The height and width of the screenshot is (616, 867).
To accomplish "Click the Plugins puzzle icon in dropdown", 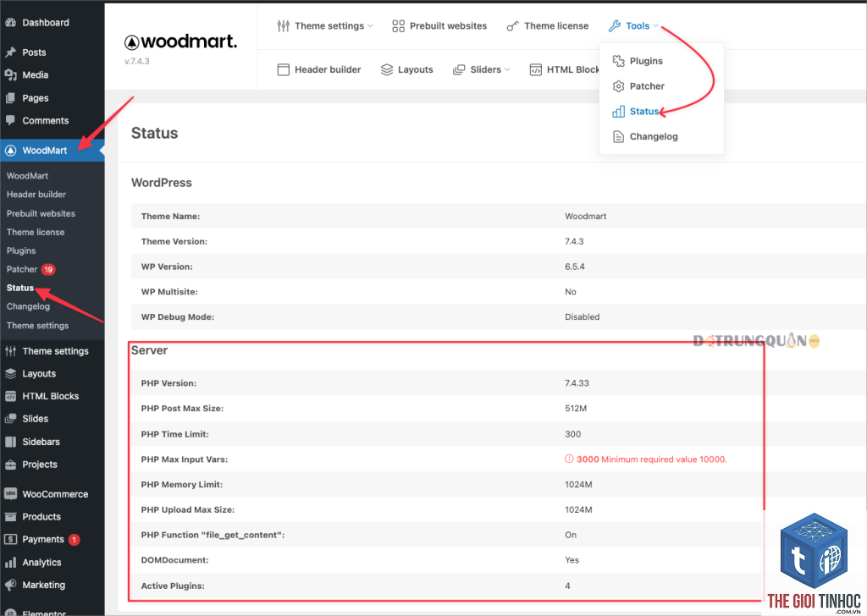I will point(618,61).
